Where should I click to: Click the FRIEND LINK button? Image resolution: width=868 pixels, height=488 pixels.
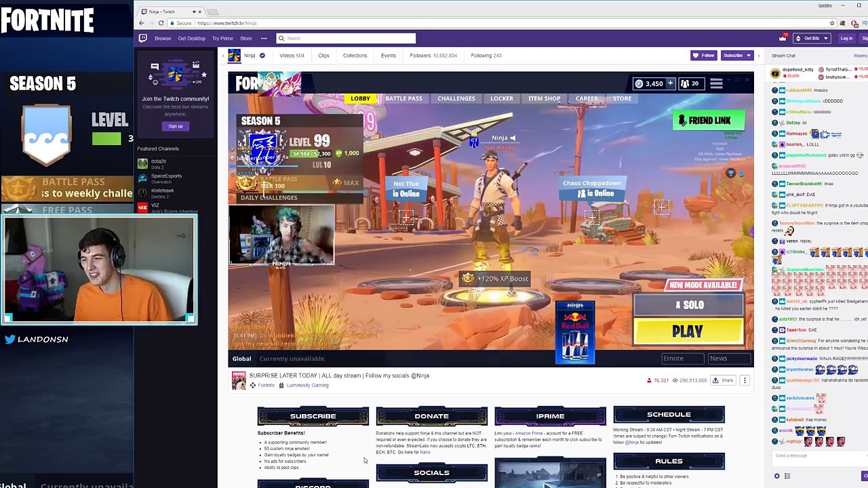click(x=709, y=121)
